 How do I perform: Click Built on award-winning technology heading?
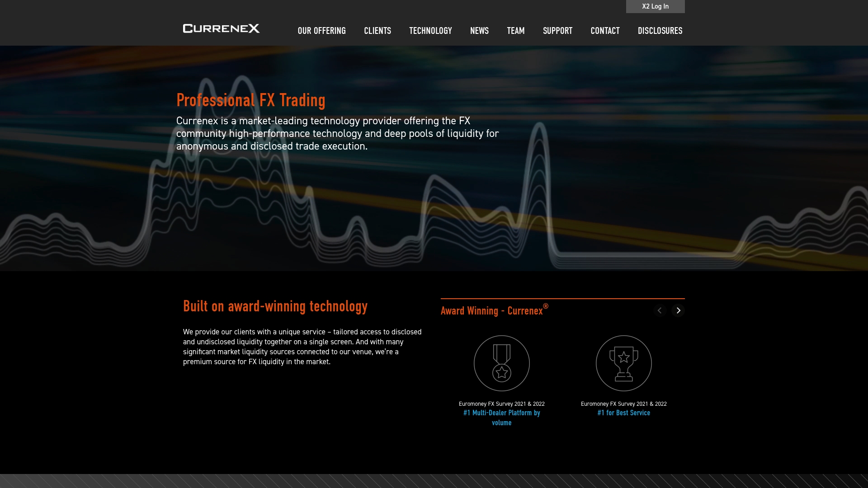pyautogui.click(x=275, y=306)
